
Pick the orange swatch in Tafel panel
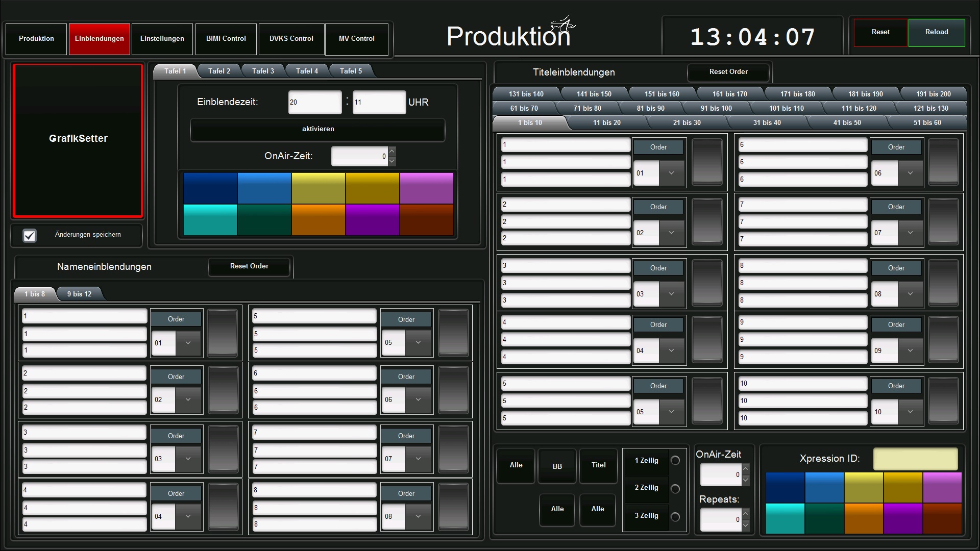pyautogui.click(x=318, y=220)
